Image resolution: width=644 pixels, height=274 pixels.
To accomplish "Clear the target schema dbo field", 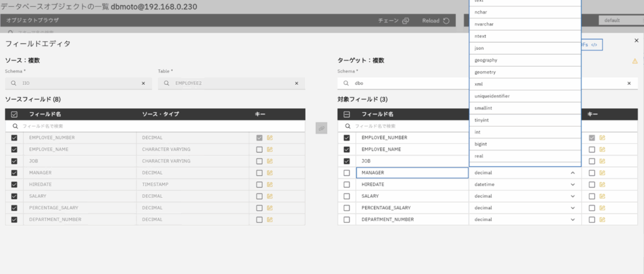I will point(628,83).
